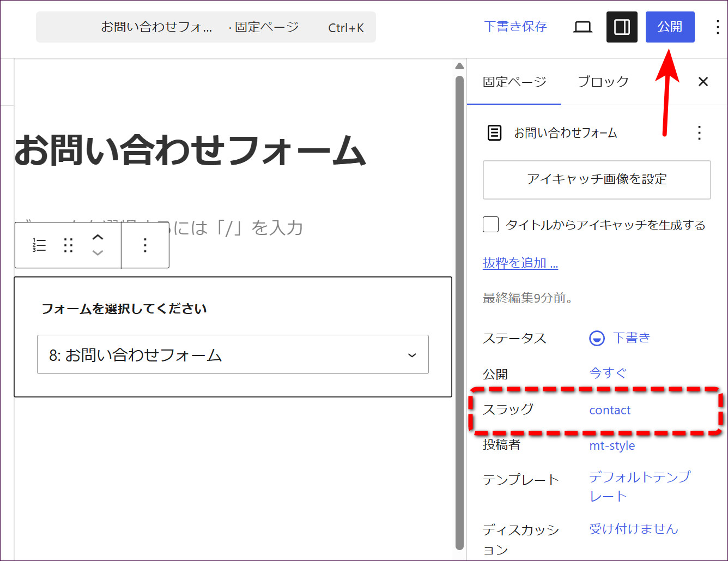
Task: Click the editor scrollbar up arrow
Action: 459,66
